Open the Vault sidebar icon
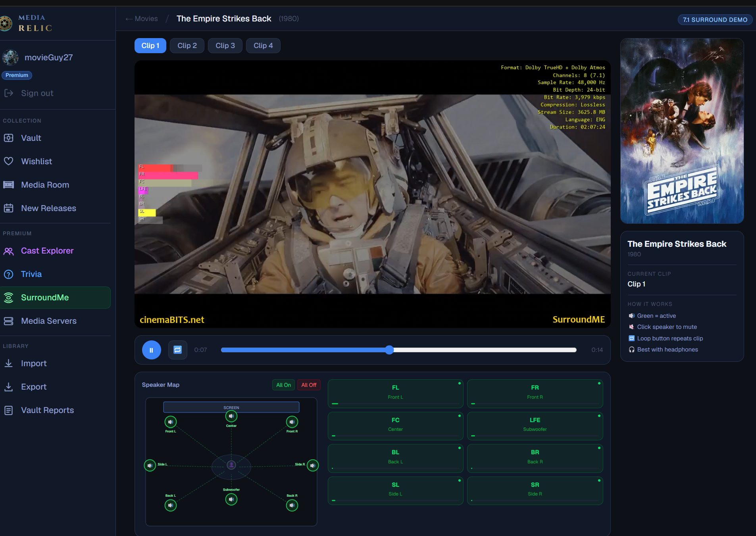The image size is (756, 536). coord(9,138)
